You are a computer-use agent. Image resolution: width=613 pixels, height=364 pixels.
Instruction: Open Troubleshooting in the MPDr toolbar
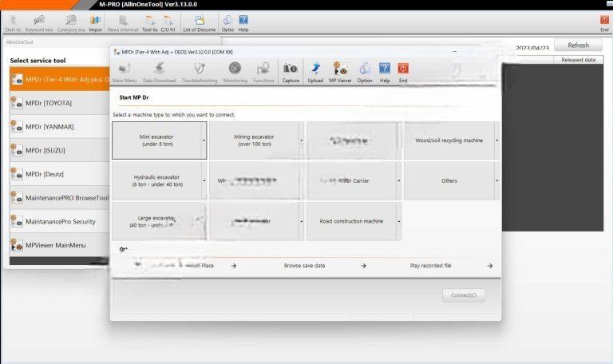200,73
